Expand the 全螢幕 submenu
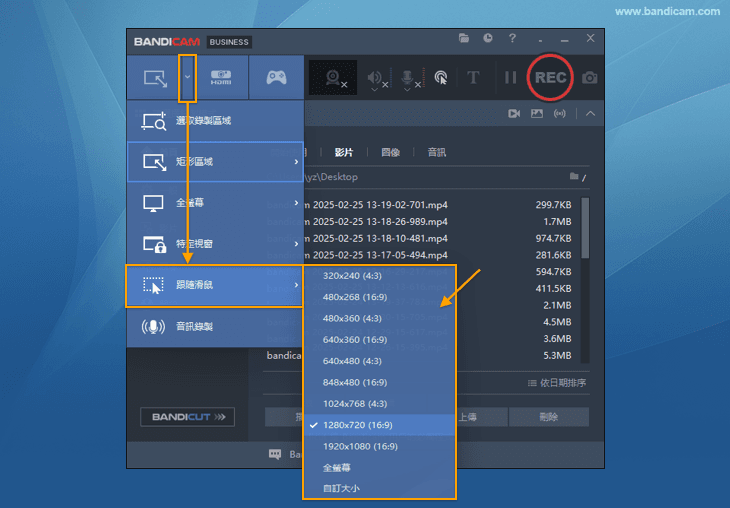The height and width of the screenshot is (508, 730). 215,203
